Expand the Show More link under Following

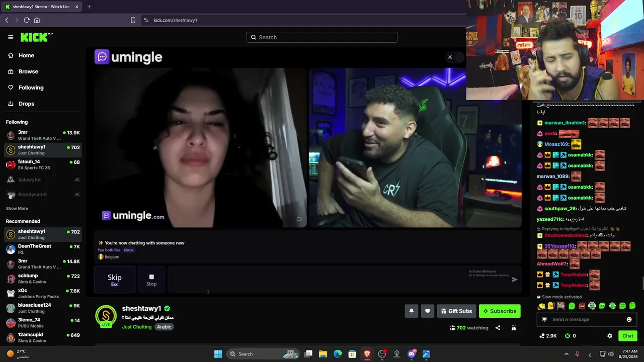click(x=17, y=208)
